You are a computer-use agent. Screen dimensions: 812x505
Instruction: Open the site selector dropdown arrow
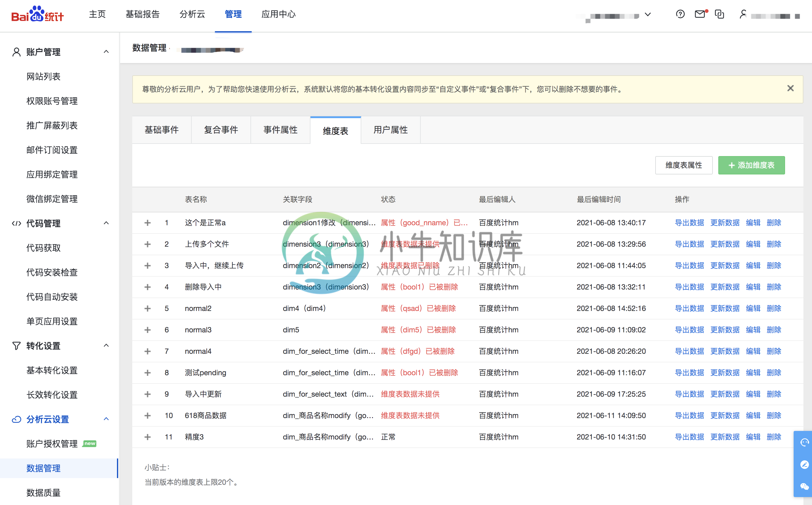coord(648,14)
